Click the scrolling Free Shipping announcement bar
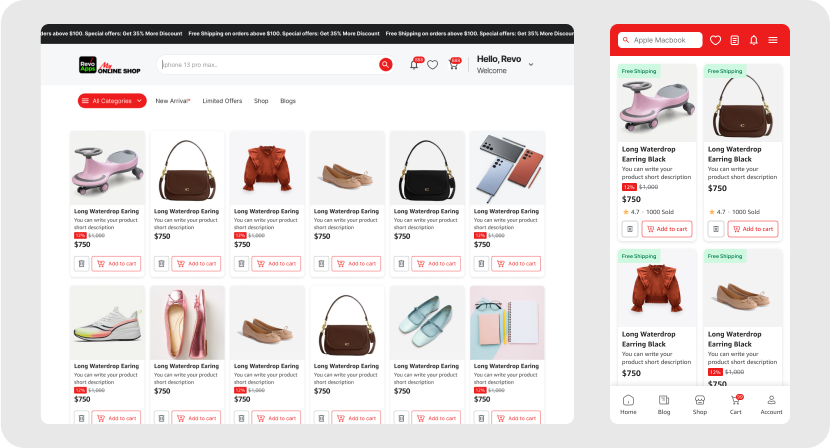 point(307,34)
